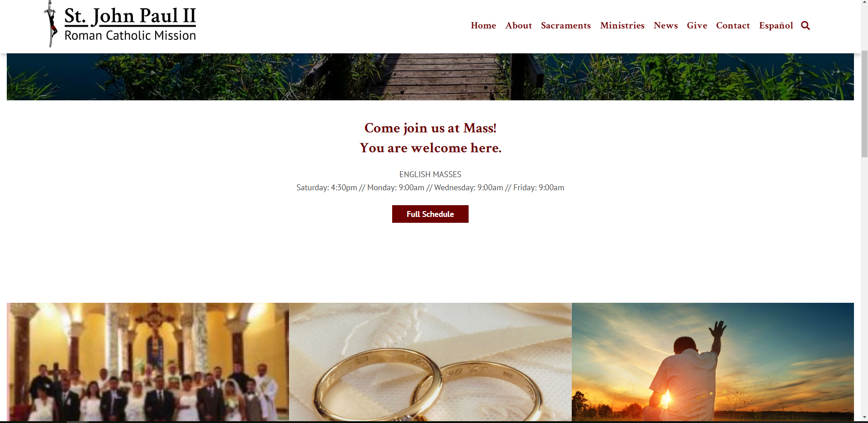Open the gold wedding rings image
Image resolution: width=868 pixels, height=423 pixels.
(x=430, y=362)
